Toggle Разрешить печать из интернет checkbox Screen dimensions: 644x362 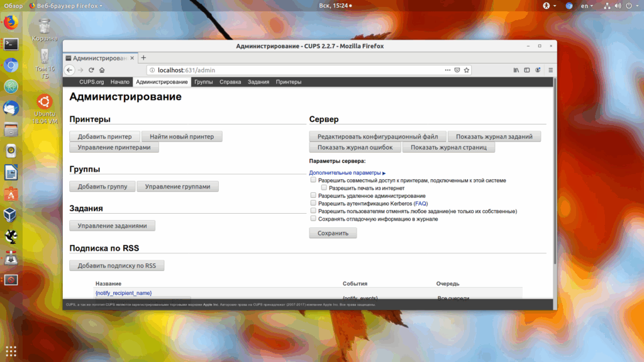click(324, 187)
